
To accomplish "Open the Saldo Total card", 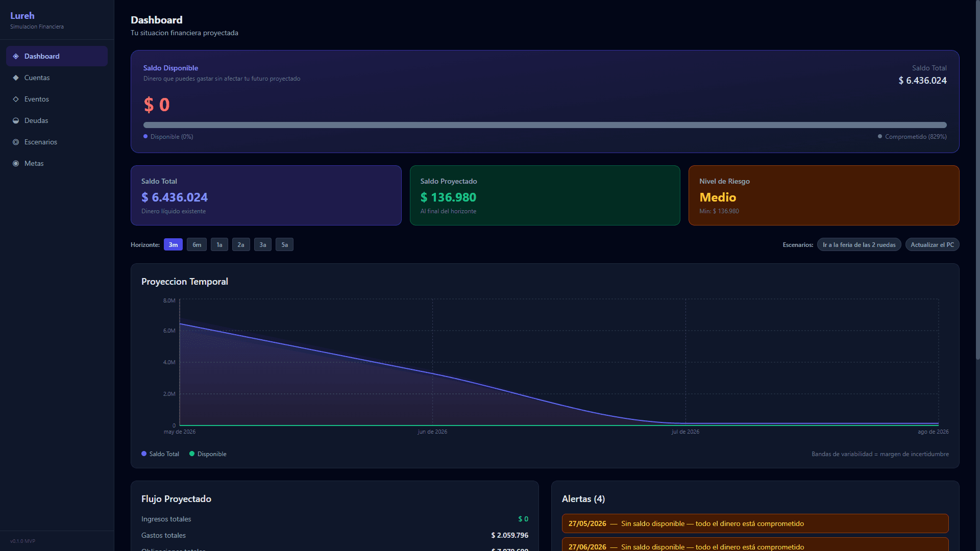I will (x=266, y=195).
